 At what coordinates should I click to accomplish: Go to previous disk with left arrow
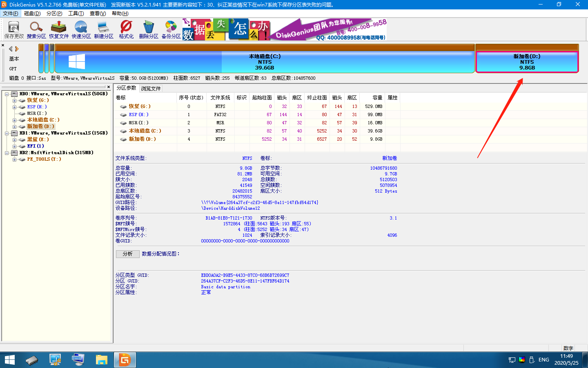11,49
